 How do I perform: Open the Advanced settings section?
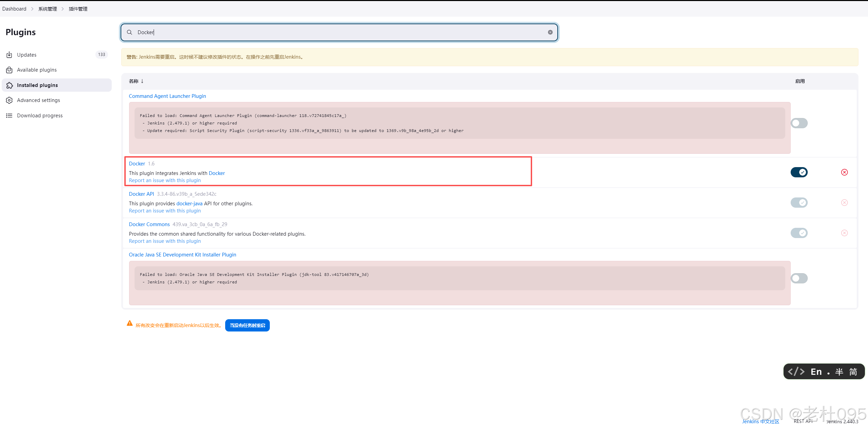tap(38, 100)
